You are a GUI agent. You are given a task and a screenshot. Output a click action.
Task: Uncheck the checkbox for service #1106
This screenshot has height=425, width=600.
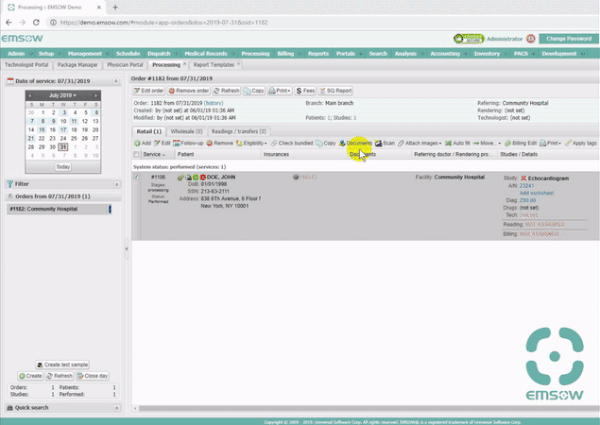(136, 177)
